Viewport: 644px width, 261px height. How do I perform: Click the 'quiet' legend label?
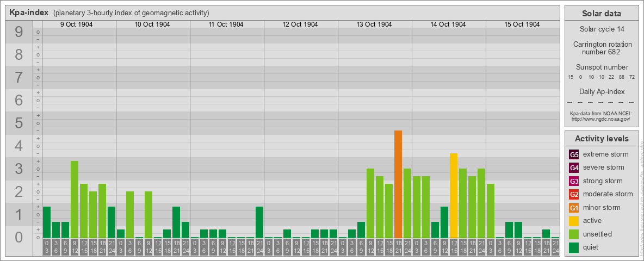click(x=591, y=247)
